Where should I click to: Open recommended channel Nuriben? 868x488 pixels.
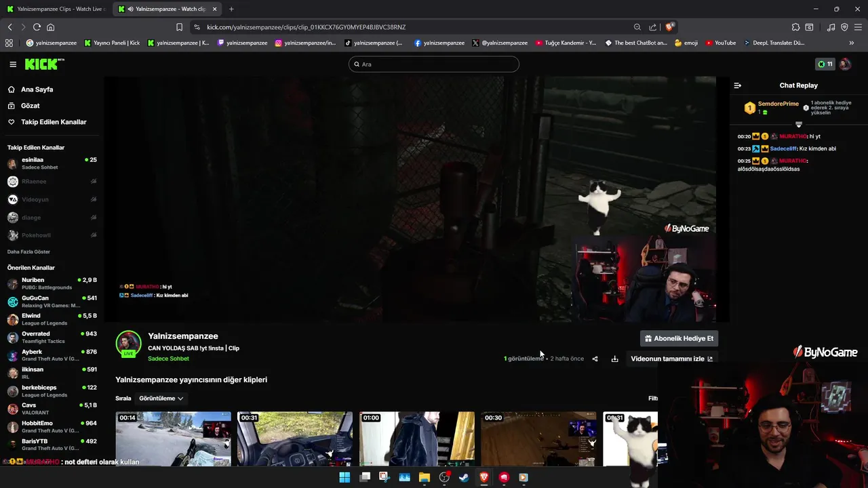click(x=52, y=283)
